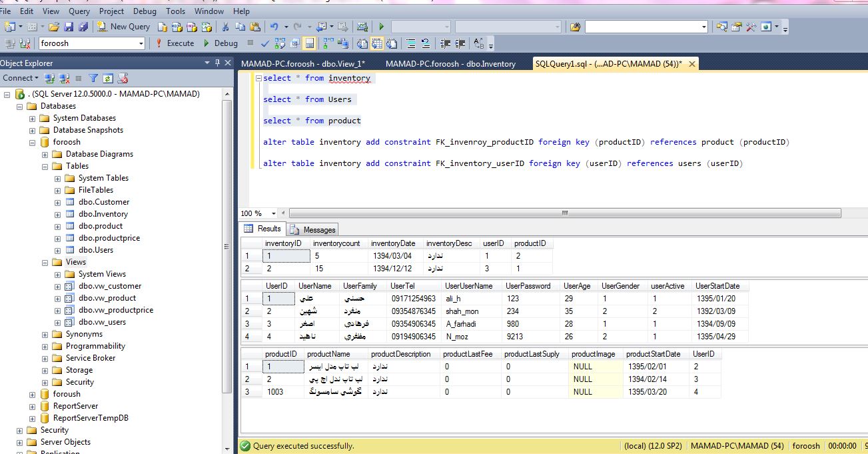The height and width of the screenshot is (454, 868).
Task: Click the Paste icon in the toolbar
Action: click(x=254, y=27)
